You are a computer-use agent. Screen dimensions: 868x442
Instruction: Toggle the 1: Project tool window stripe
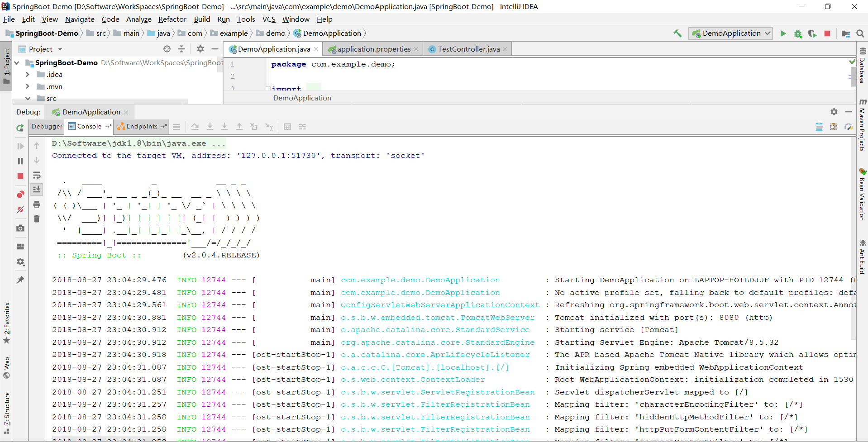click(x=6, y=67)
